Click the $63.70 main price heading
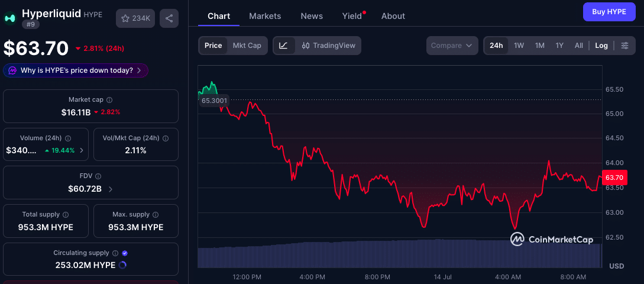The width and height of the screenshot is (644, 284). point(36,49)
